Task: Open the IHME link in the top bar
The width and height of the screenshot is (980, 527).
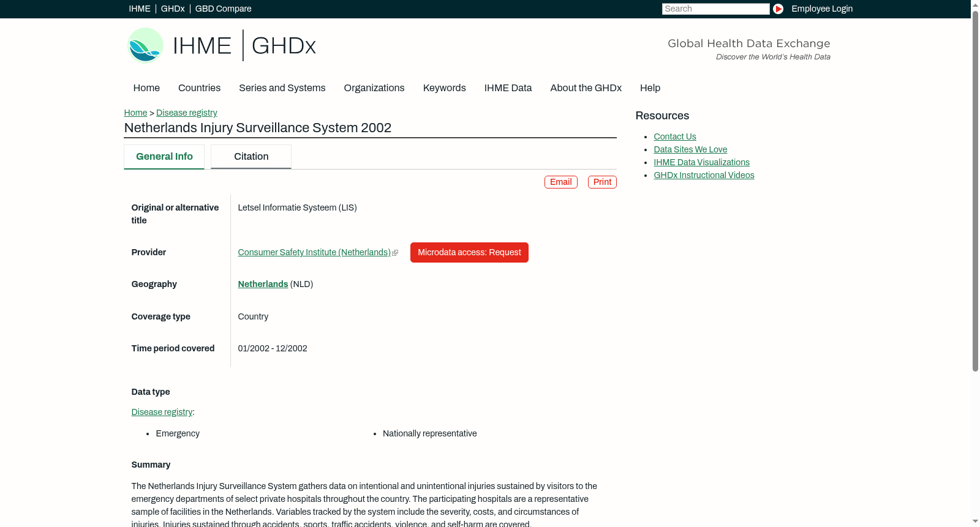Action: [x=140, y=9]
